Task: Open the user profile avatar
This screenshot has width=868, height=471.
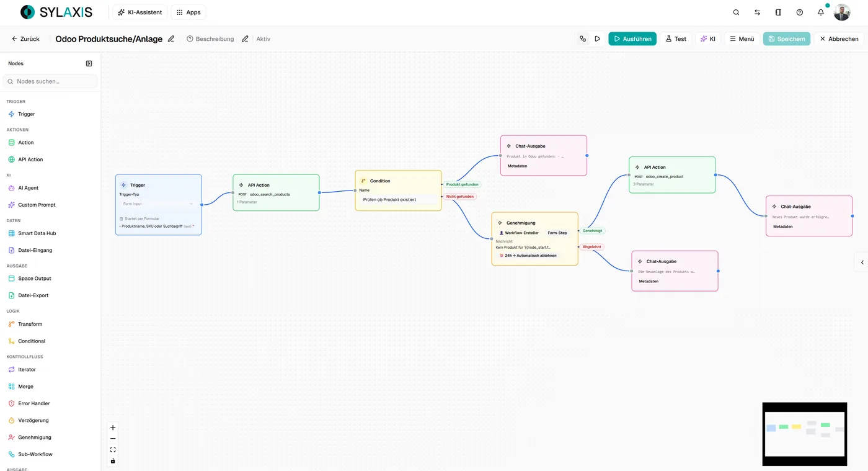Action: [842, 12]
